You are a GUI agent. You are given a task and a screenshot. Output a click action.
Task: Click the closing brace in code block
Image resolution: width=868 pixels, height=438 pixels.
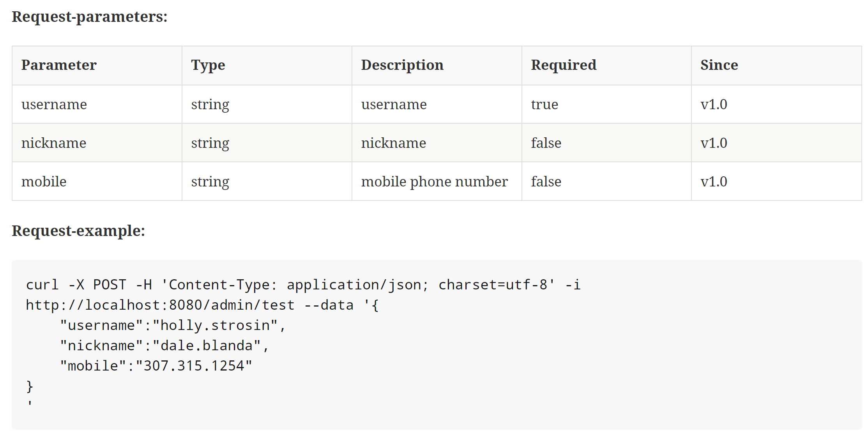point(30,386)
